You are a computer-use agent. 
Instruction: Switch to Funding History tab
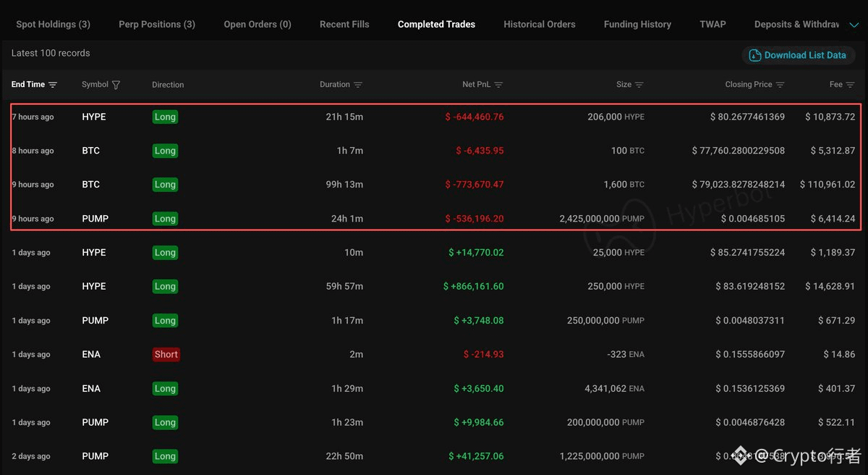coord(637,25)
